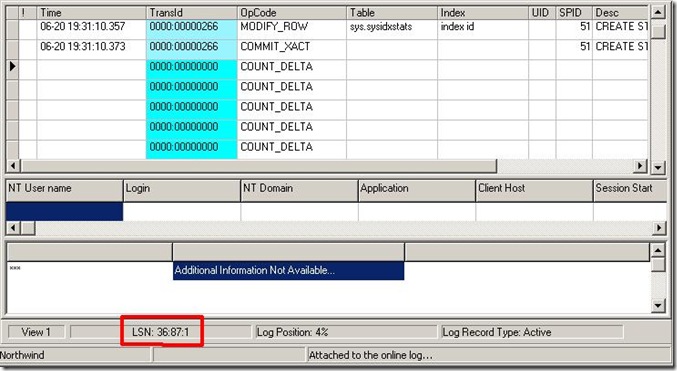
Task: Click the 06-20 19:31:10.357 time cell
Action: [x=91, y=29]
